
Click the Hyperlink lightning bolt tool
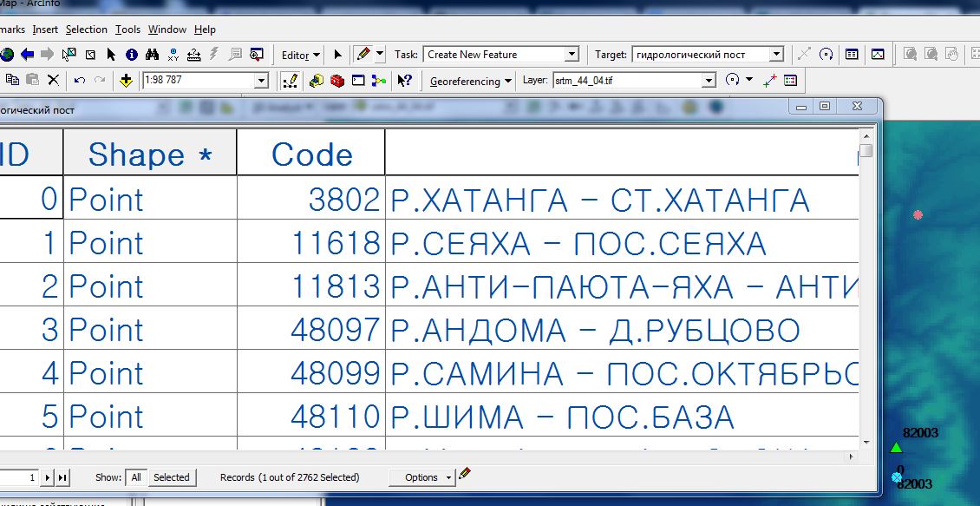[x=214, y=55]
